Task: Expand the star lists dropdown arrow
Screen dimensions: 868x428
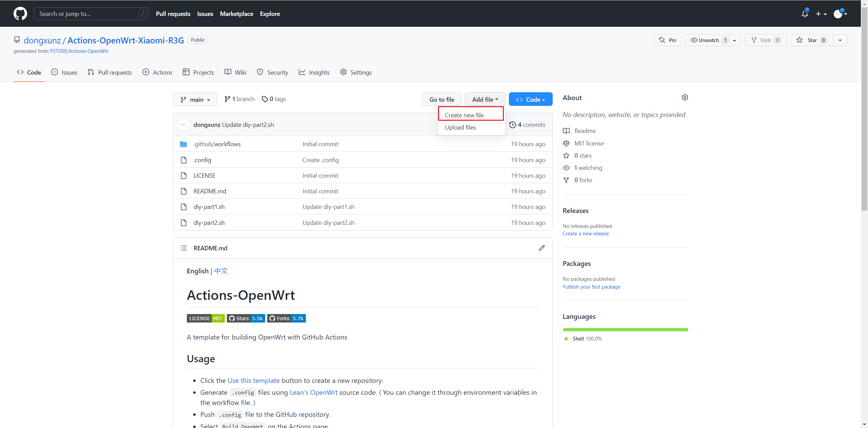Action: [x=840, y=40]
